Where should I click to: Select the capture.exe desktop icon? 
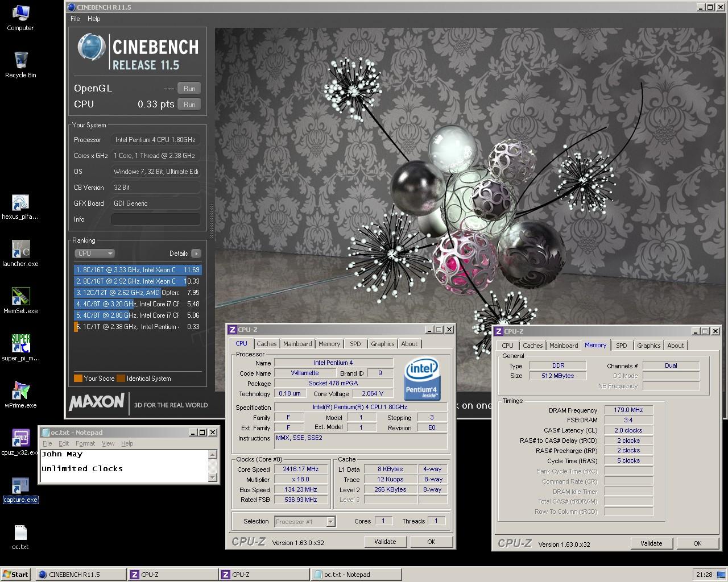coord(20,489)
